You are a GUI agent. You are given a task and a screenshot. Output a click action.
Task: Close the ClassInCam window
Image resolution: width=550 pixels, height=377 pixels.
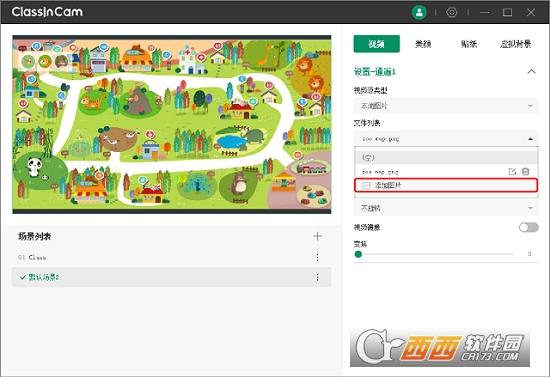tap(531, 12)
